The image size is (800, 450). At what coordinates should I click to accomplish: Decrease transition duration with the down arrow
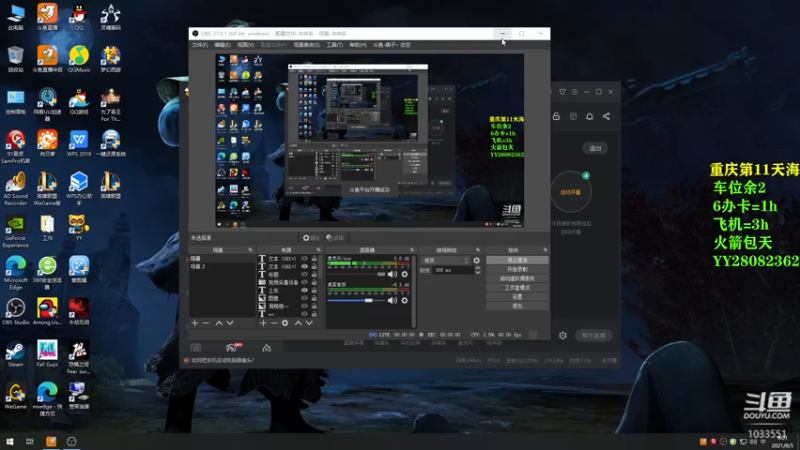(478, 272)
